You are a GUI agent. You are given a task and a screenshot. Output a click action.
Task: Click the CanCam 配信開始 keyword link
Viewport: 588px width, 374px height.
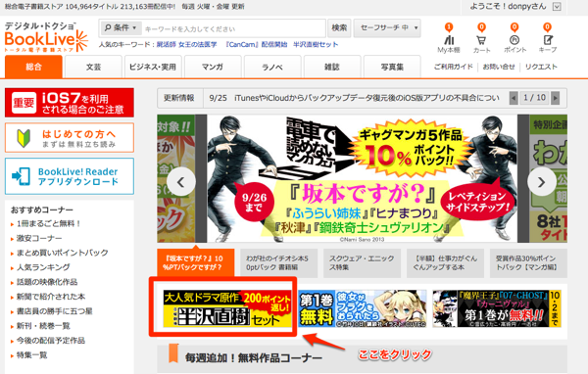tap(256, 45)
